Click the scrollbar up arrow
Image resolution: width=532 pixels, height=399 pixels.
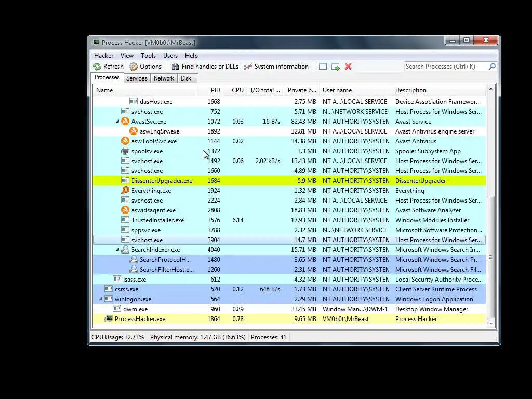(x=491, y=89)
